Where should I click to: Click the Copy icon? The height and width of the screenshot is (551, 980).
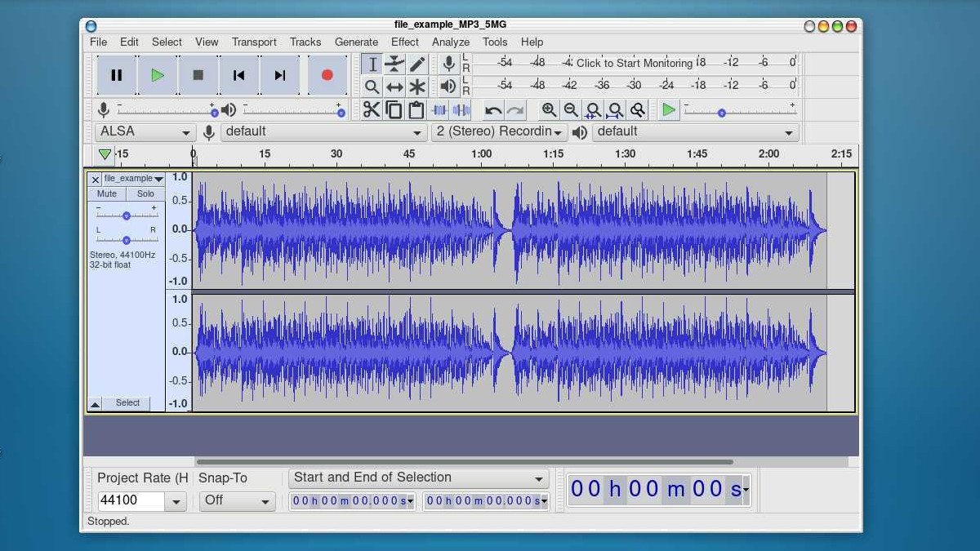point(394,109)
